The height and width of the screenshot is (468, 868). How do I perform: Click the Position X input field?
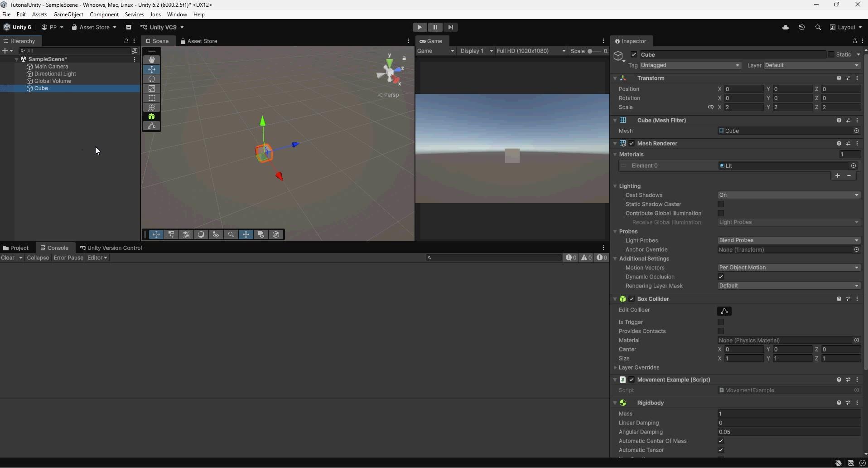pos(744,89)
